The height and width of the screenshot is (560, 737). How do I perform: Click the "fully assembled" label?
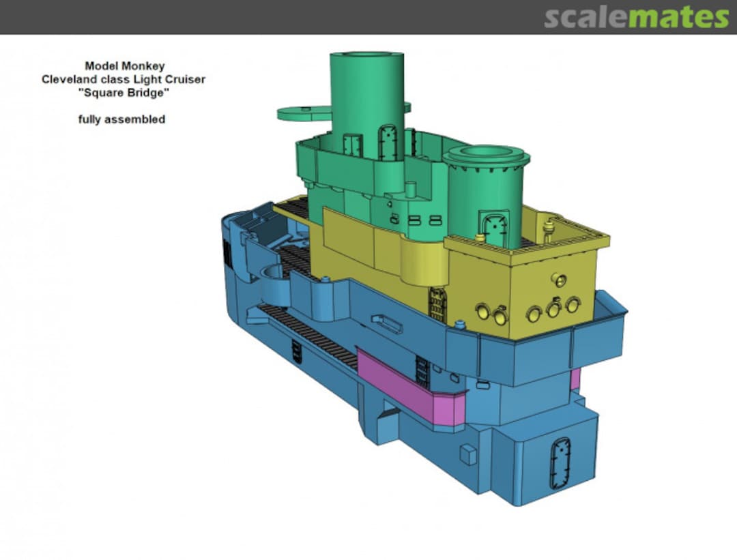tap(121, 119)
